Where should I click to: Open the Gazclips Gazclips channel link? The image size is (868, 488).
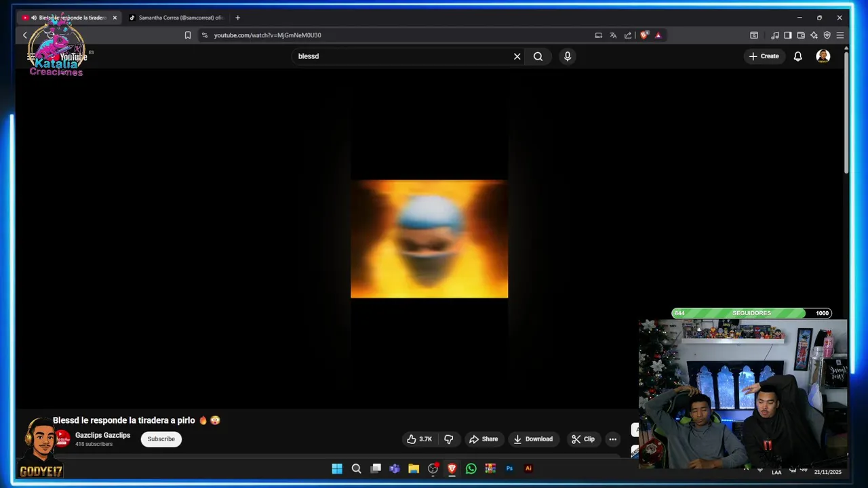coord(102,435)
